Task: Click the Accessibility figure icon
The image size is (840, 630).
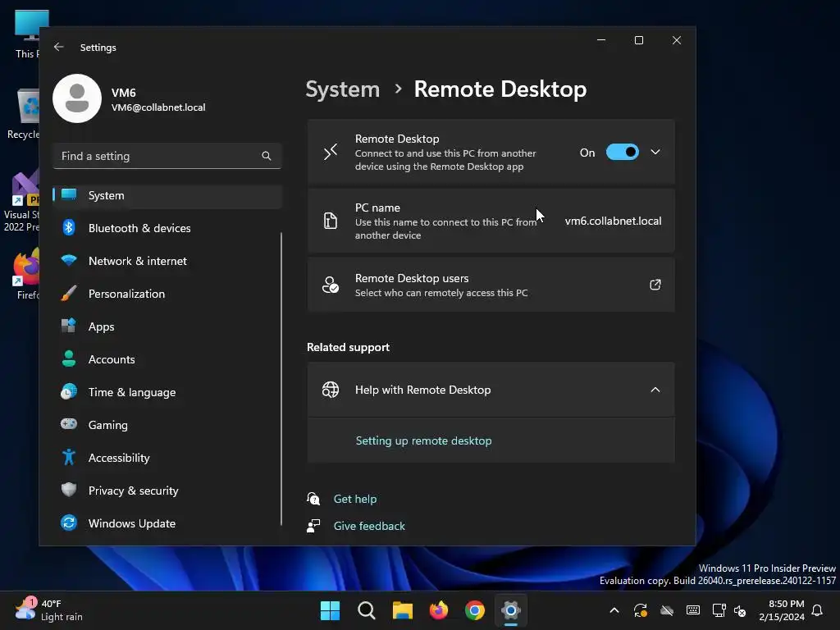Action: click(x=69, y=457)
